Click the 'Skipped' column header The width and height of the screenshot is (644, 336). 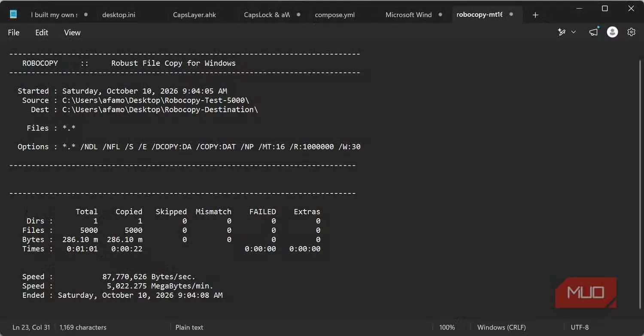pos(171,212)
